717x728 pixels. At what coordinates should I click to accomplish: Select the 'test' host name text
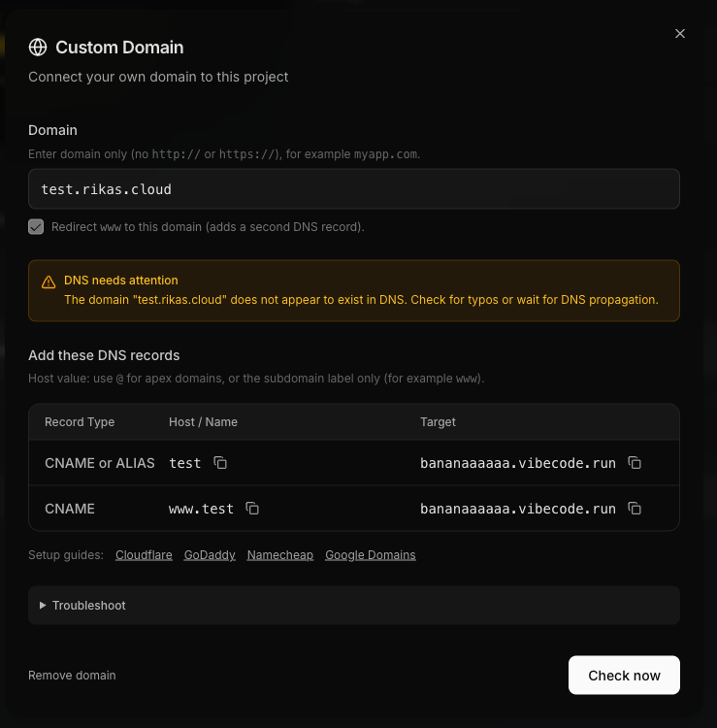point(184,463)
